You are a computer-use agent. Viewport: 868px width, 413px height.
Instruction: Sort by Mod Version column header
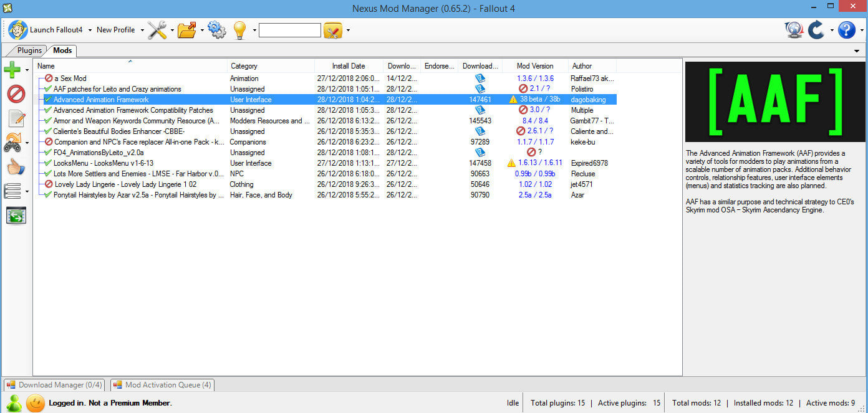[x=535, y=66]
